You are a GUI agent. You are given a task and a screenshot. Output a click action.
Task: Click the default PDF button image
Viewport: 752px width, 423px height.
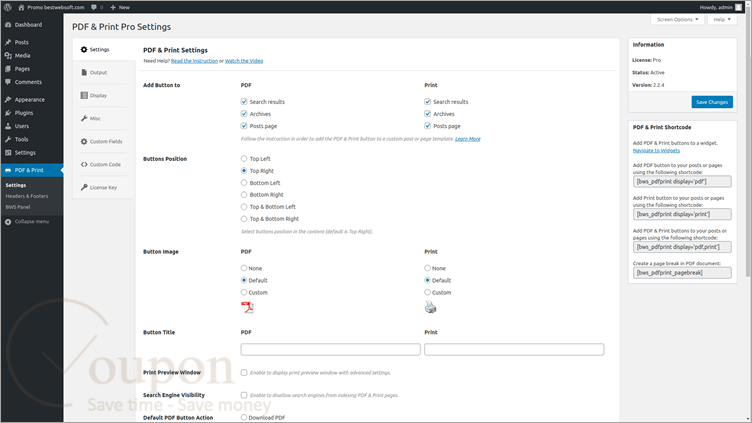[x=247, y=307]
